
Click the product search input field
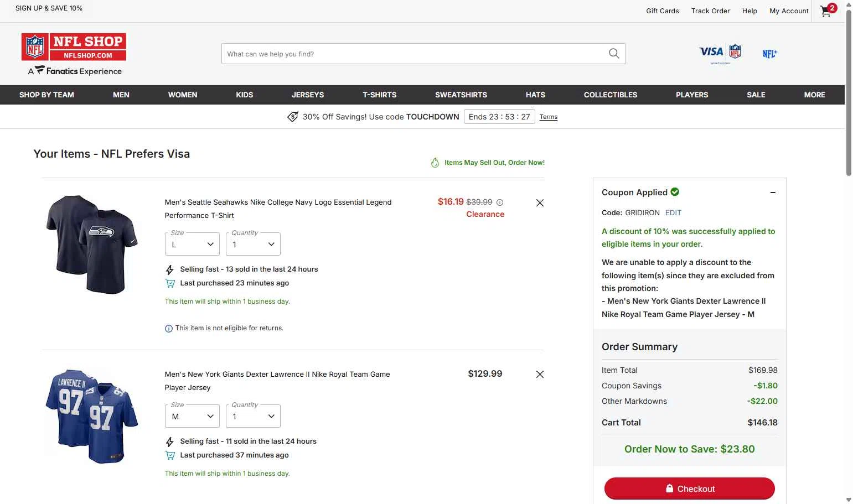(x=412, y=54)
